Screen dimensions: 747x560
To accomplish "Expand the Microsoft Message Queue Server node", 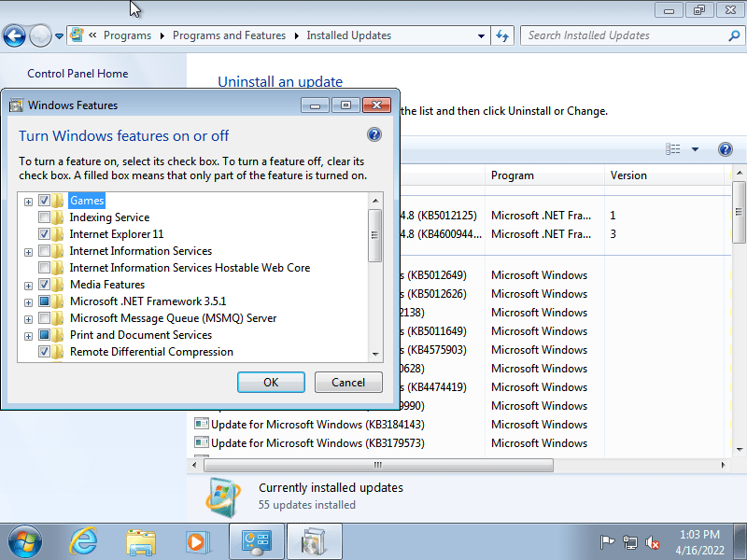I will tap(28, 319).
